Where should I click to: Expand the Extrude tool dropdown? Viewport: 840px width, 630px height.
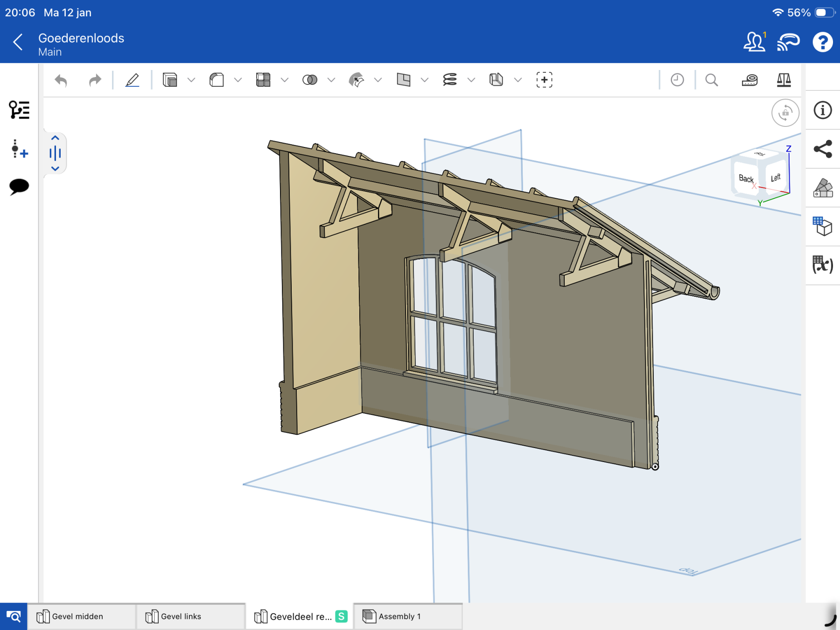191,80
